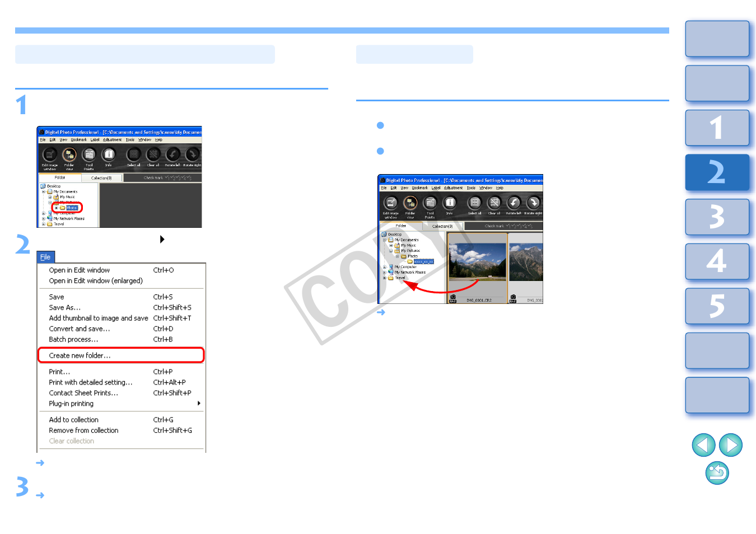Go to the next page arrow button
Image resolution: width=756 pixels, height=534 pixels.
pos(730,446)
